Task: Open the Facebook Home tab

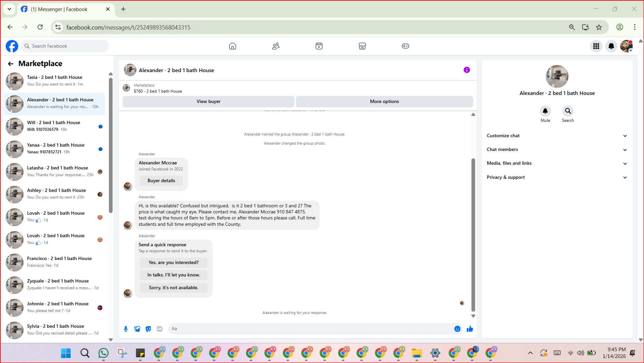Action: 233,46
